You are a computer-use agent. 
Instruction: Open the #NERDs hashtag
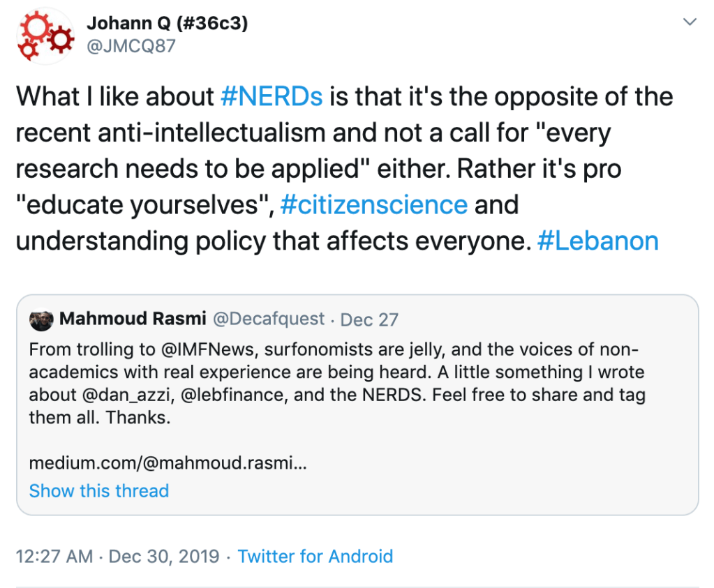coord(271,96)
